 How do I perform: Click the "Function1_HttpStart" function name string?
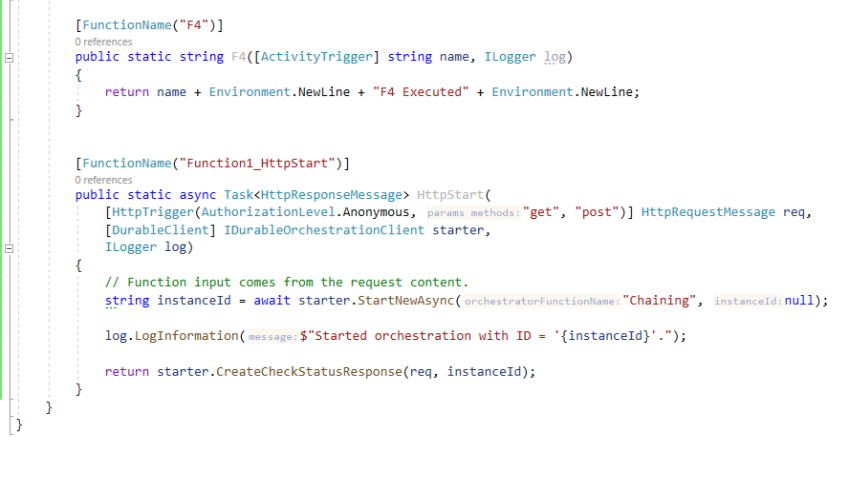click(257, 163)
